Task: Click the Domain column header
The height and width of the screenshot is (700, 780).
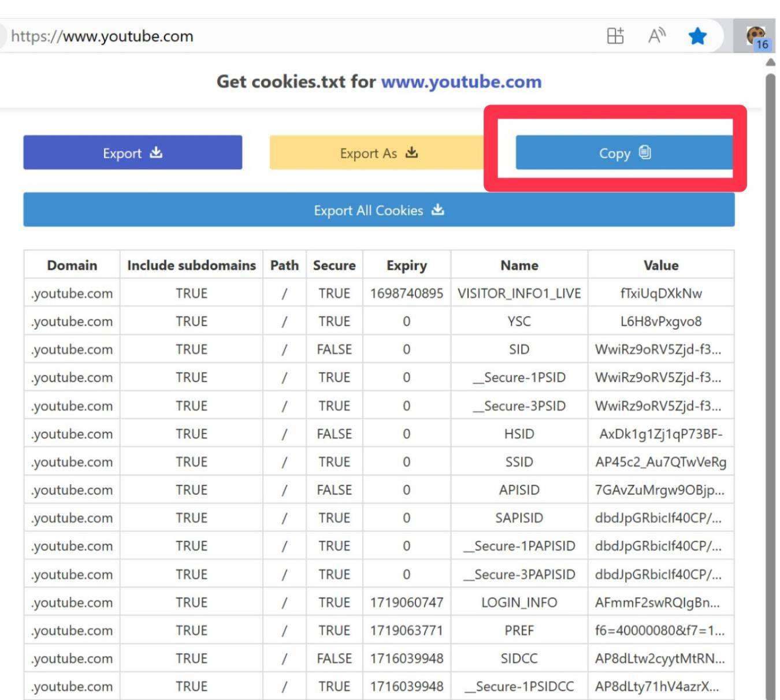Action: pyautogui.click(x=72, y=265)
